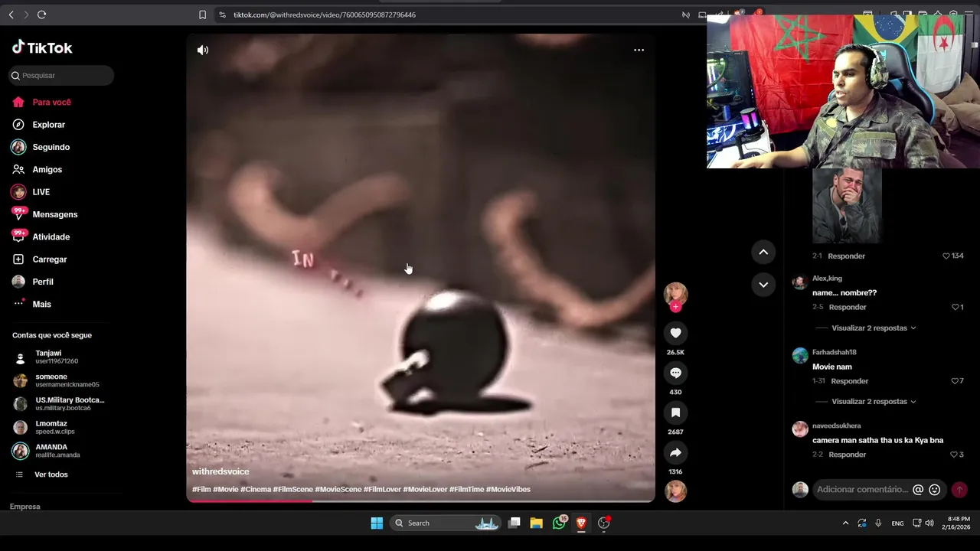Go to next video with down chevron
The width and height of the screenshot is (980, 551).
tap(763, 284)
